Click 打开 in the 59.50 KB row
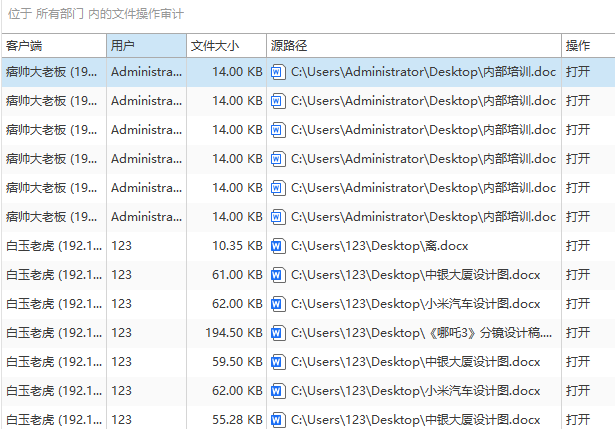The image size is (615, 429). click(578, 362)
